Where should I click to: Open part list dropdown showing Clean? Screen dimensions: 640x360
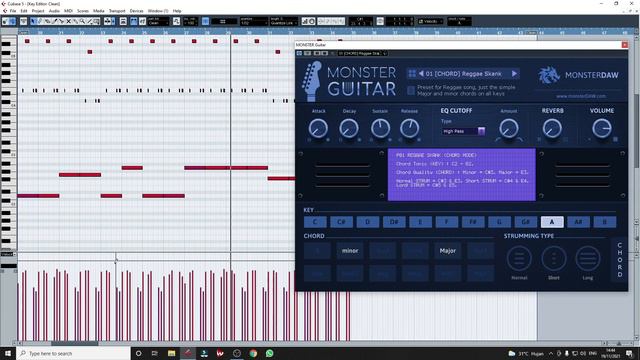coord(158,21)
